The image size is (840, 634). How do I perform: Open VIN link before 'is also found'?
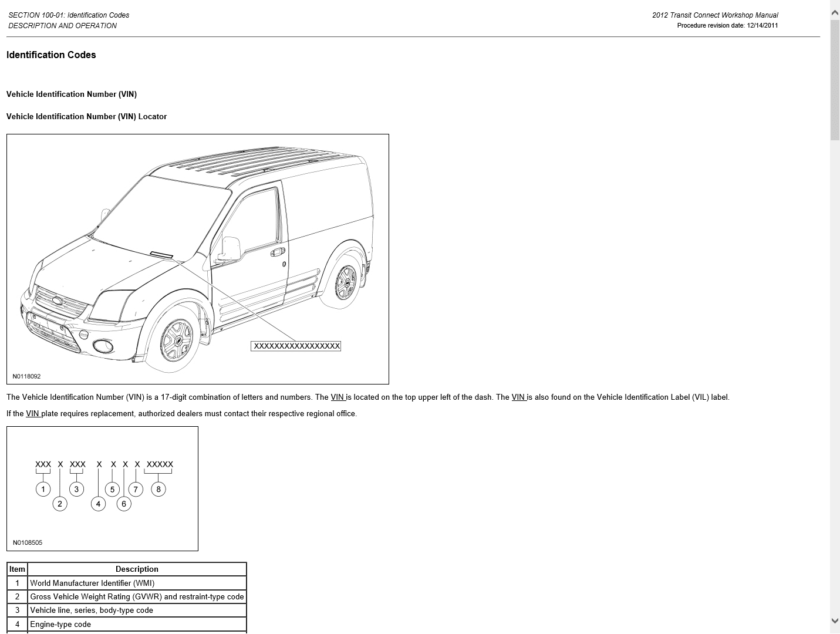click(518, 397)
